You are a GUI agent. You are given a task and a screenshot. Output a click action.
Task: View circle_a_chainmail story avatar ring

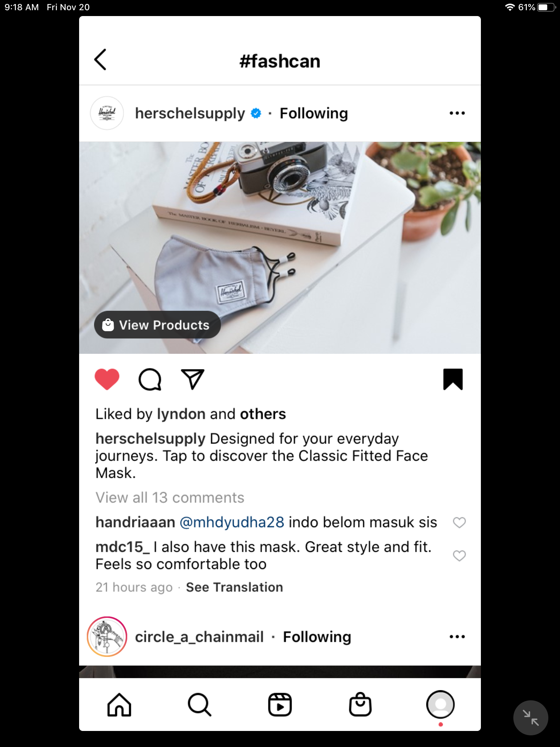point(107,637)
